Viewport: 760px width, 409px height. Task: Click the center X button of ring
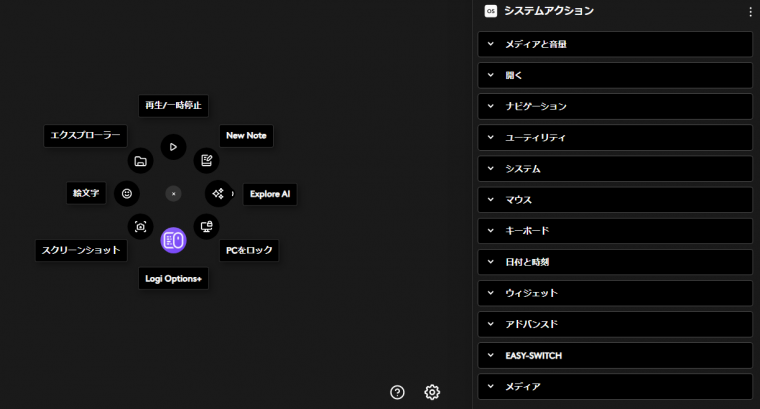click(173, 193)
